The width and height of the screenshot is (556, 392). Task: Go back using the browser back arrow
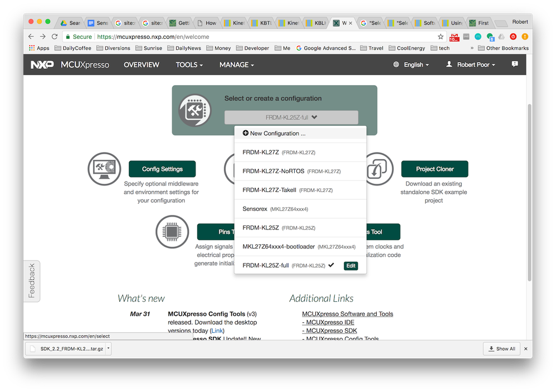click(x=31, y=37)
